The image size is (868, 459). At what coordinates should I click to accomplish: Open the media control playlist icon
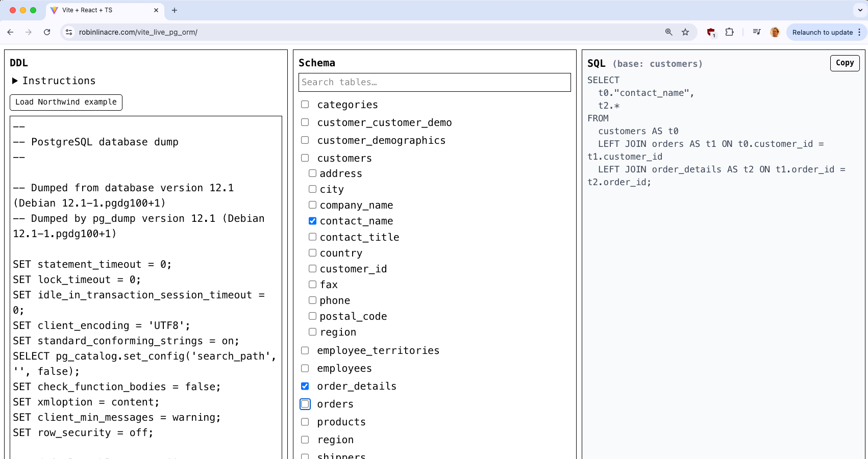tap(757, 32)
